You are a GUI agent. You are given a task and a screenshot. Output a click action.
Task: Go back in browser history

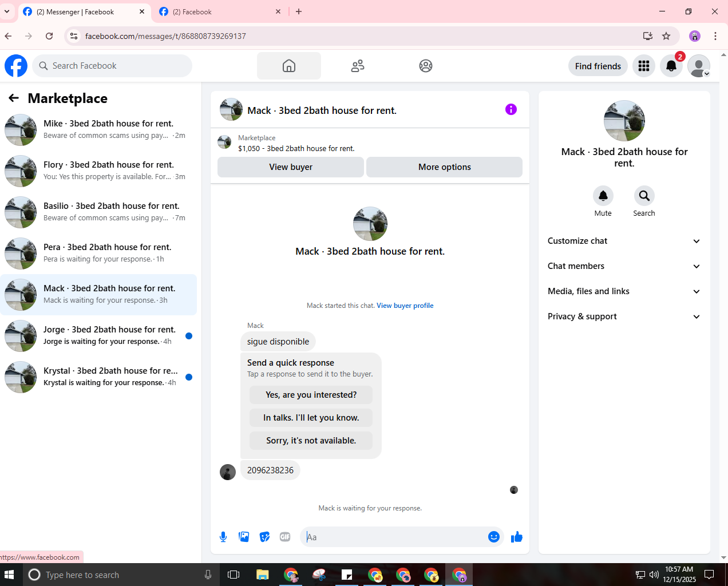coord(8,36)
